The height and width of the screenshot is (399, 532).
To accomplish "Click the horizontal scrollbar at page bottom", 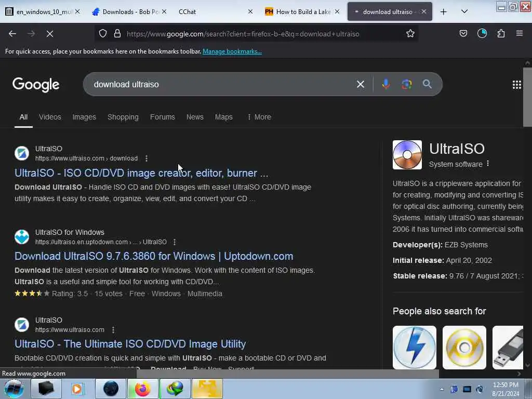I will (x=288, y=374).
